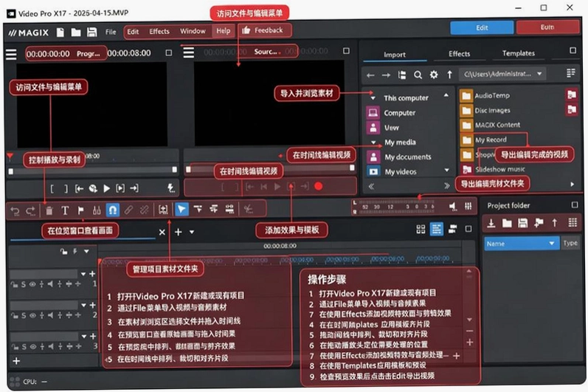Switch to the Templates tab
Screen dimensions: 588x392
pyautogui.click(x=519, y=53)
